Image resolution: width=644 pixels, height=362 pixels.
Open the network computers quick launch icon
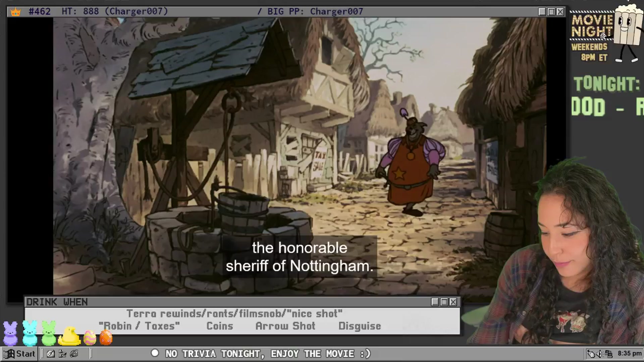tap(62, 354)
